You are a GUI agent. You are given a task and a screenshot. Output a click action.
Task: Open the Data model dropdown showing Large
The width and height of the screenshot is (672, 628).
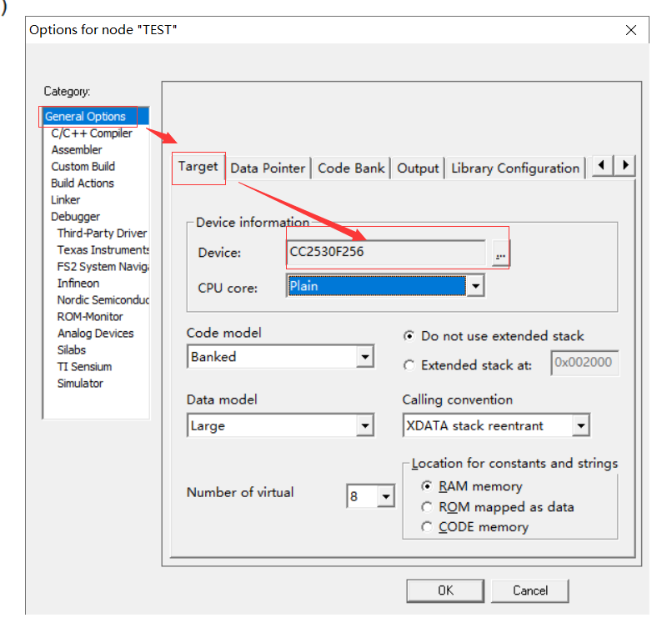click(x=364, y=425)
